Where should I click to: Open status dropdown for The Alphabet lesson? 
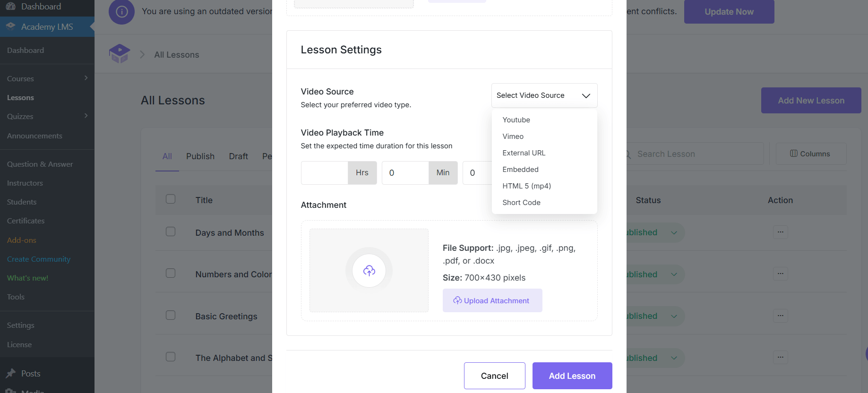674,358
